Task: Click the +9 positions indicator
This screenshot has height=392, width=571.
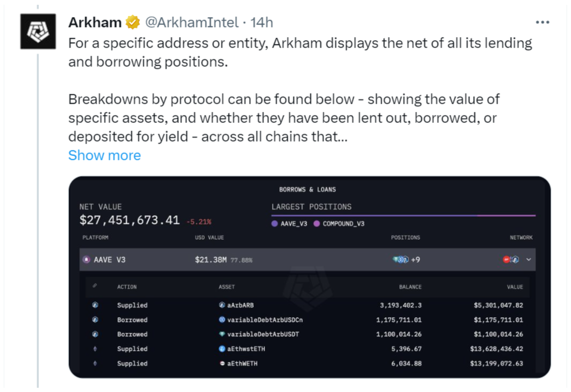Action: pyautogui.click(x=415, y=259)
